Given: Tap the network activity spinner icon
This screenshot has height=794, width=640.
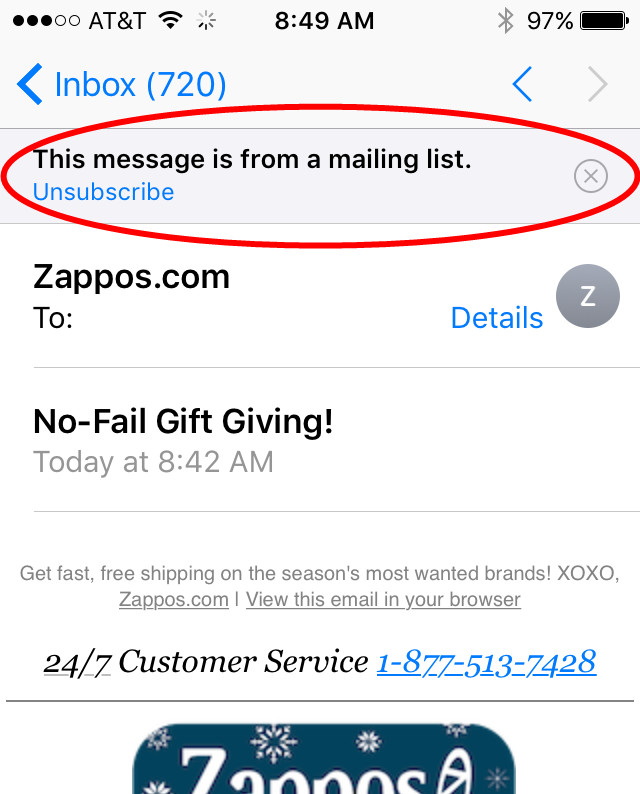Looking at the screenshot, I should 206,21.
